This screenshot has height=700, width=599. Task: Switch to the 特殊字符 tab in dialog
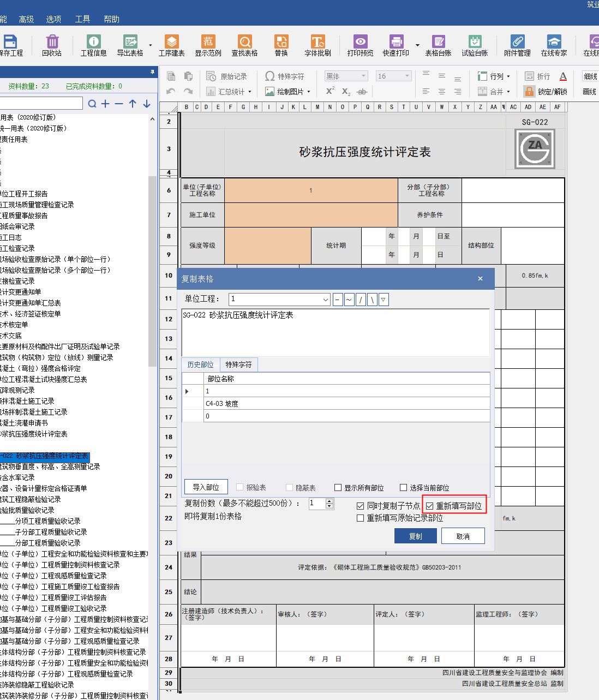point(238,364)
